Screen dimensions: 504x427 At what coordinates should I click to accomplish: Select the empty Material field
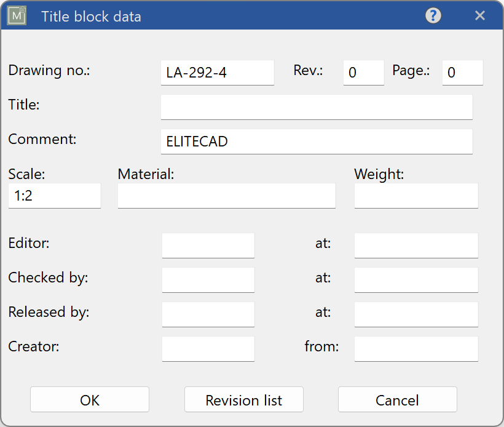(x=226, y=196)
